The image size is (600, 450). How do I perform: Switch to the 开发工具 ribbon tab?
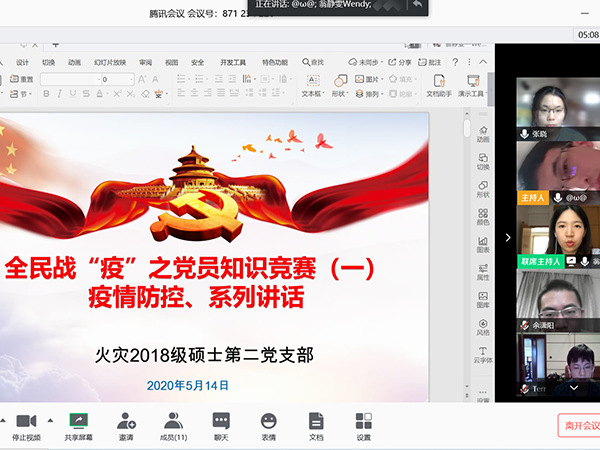click(x=233, y=62)
